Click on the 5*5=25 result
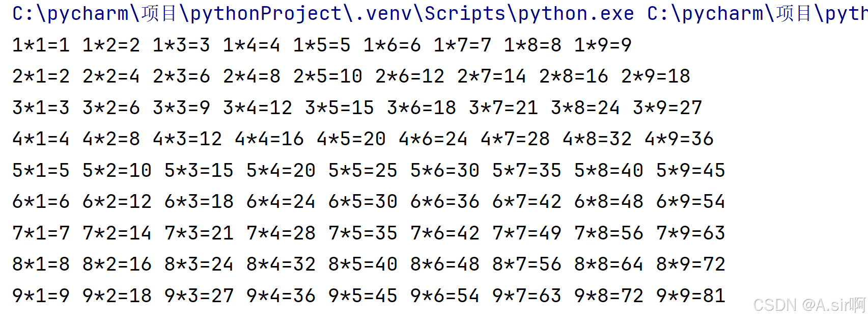This screenshot has height=320, width=868. coord(363,171)
